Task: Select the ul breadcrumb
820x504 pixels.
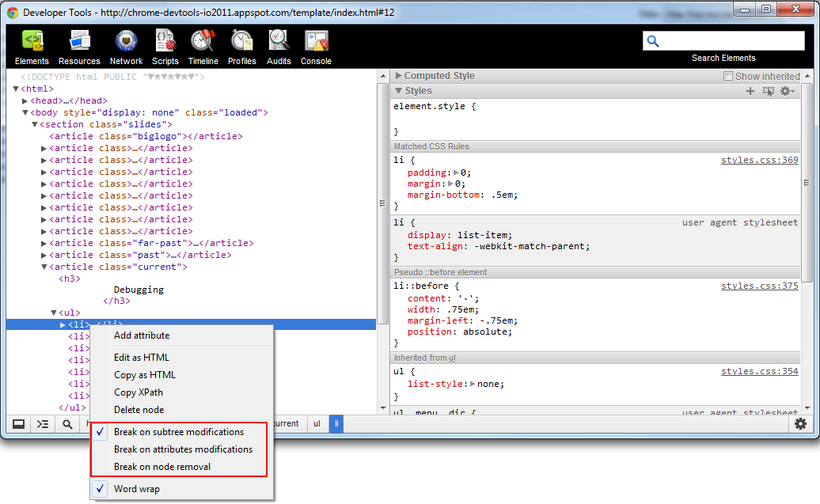Action: (x=317, y=423)
